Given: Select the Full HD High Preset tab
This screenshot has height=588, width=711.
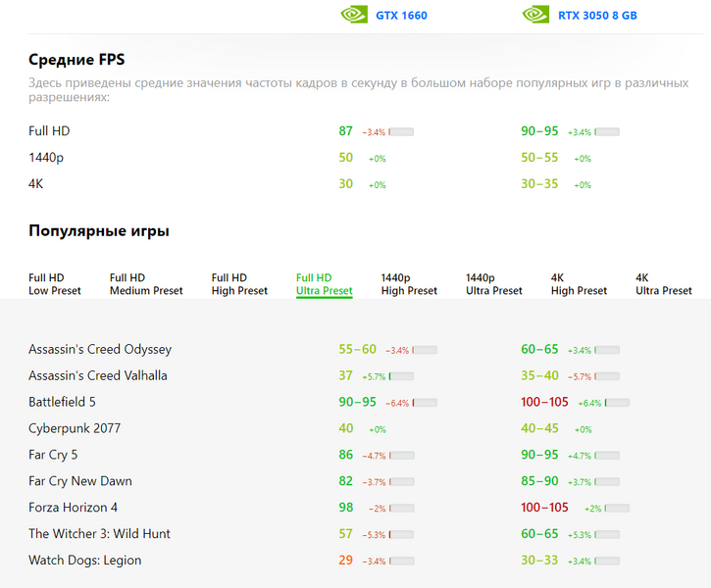Looking at the screenshot, I should pos(239,284).
